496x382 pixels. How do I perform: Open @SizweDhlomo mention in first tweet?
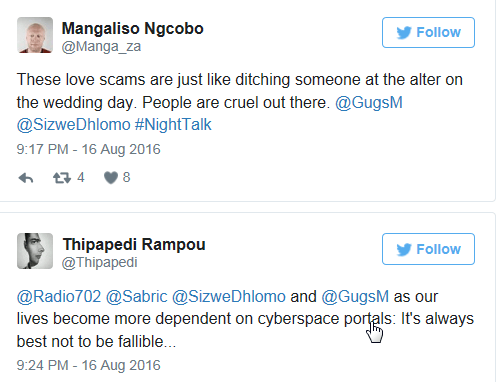73,125
